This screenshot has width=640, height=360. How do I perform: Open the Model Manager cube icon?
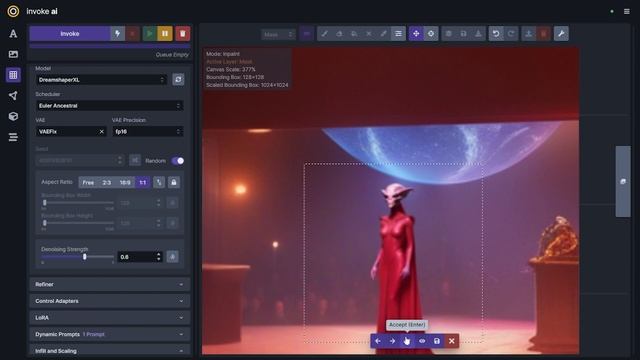[x=13, y=116]
